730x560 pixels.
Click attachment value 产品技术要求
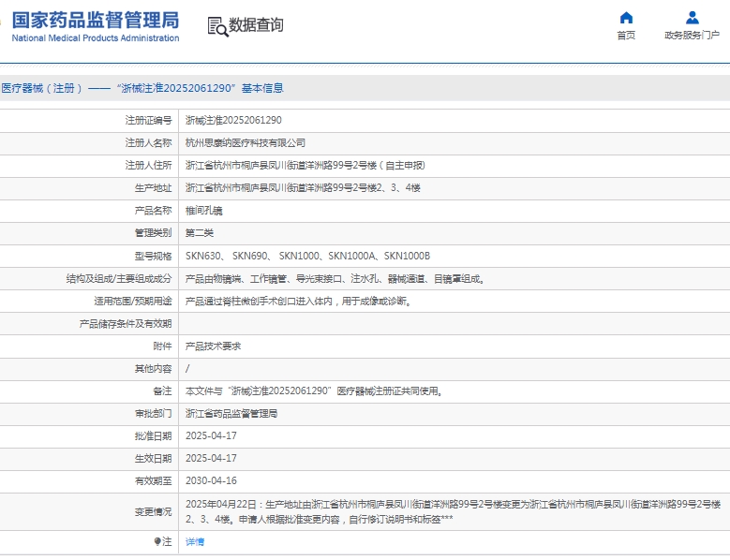tap(214, 346)
